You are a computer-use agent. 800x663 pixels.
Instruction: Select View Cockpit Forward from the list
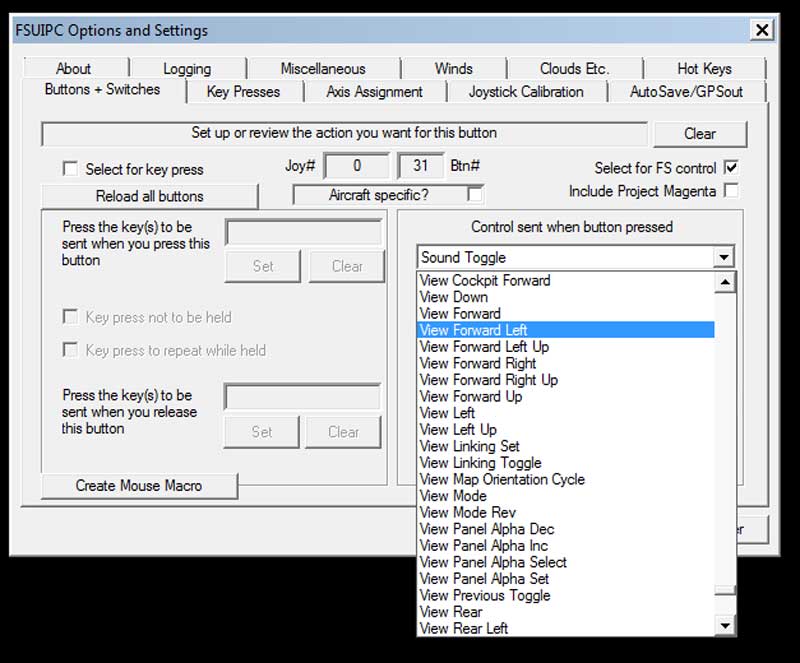click(x=566, y=280)
